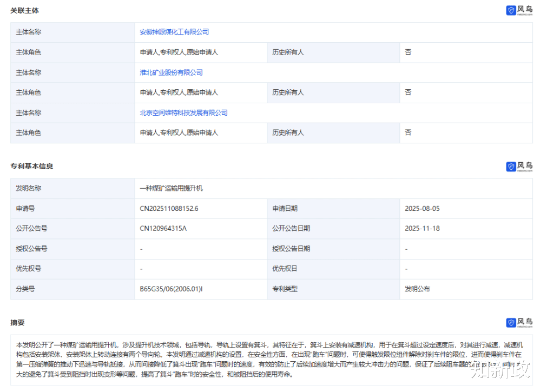540x392 pixels.
Task: Click the 公开公告日期 label cell
Action: [x=333, y=229]
